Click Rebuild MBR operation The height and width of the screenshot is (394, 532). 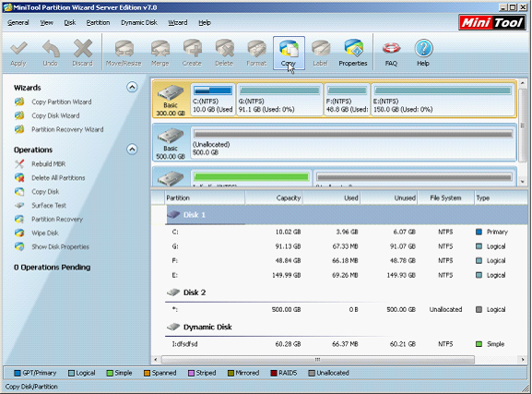[49, 163]
